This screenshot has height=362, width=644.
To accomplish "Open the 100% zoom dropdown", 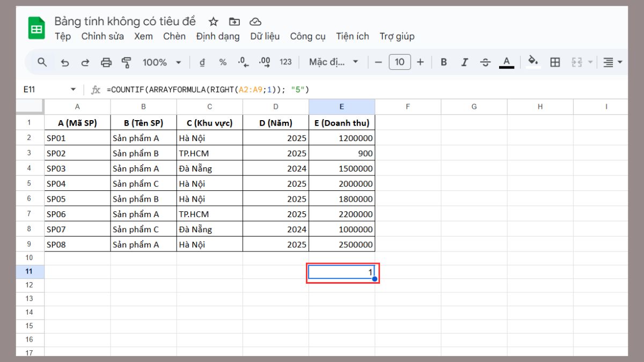I will pos(162,62).
